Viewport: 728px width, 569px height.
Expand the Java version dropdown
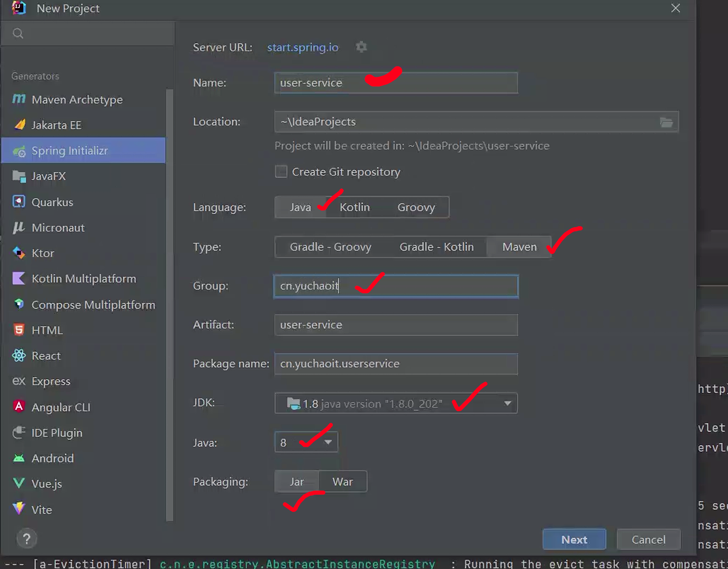(x=328, y=442)
